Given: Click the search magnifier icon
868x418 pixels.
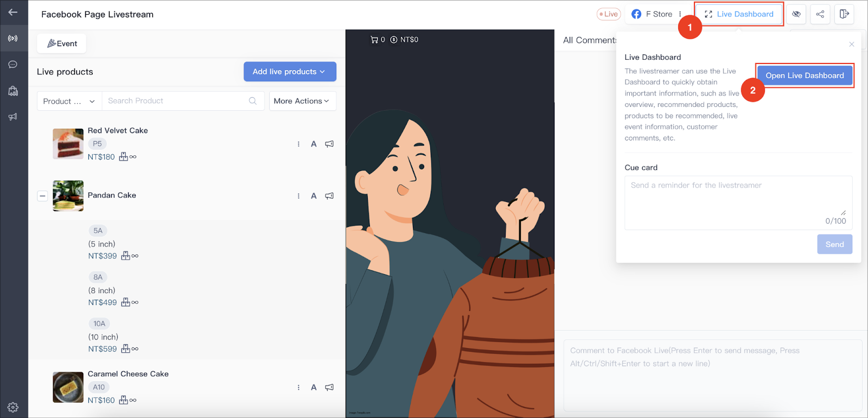Looking at the screenshot, I should pos(253,101).
